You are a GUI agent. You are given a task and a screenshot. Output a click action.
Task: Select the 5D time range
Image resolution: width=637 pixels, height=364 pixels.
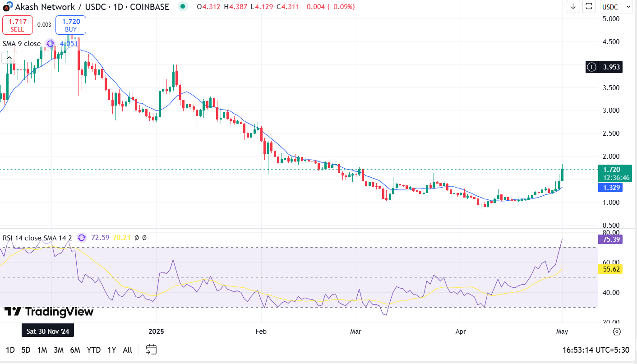[26, 350]
